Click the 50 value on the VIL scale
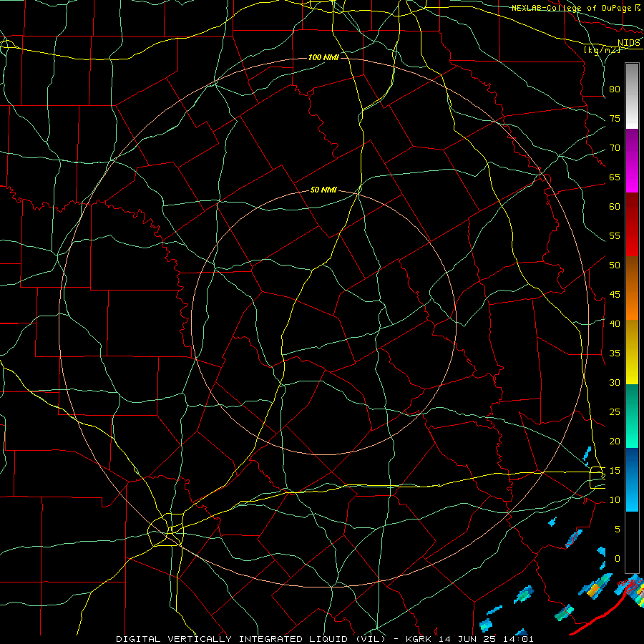Image resolution: width=644 pixels, height=644 pixels. tap(615, 265)
